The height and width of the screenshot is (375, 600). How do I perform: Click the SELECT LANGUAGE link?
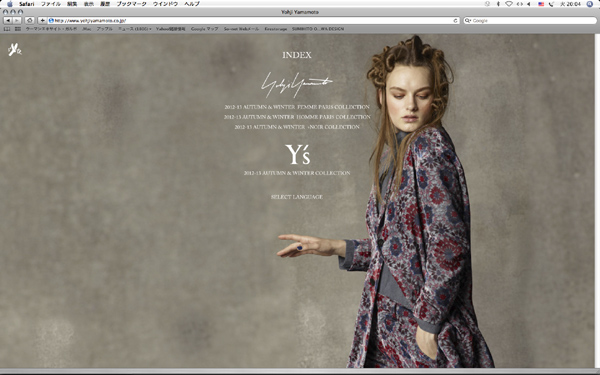(297, 197)
